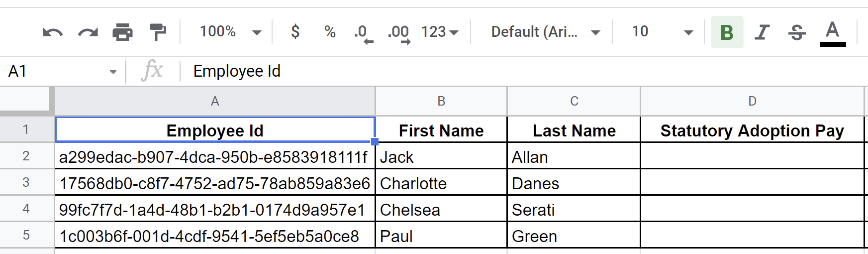
Task: Click the Print icon
Action: coord(122,32)
